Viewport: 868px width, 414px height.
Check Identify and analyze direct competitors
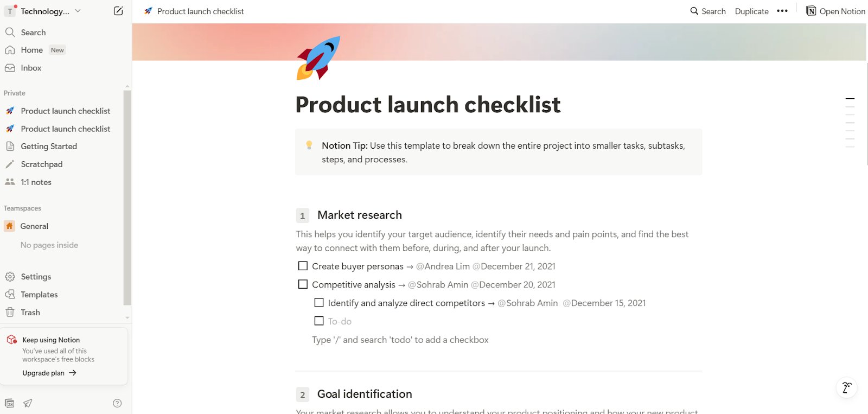319,302
